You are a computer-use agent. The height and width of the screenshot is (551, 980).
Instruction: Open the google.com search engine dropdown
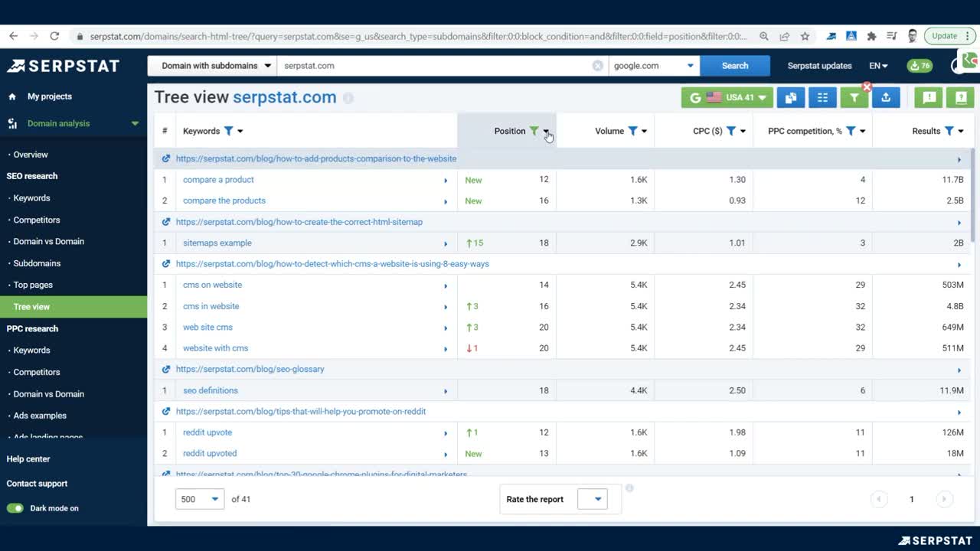[654, 66]
